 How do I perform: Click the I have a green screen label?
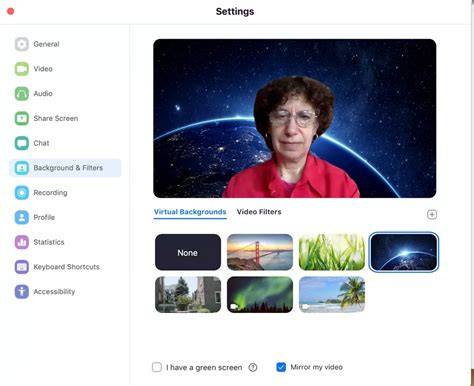(x=204, y=367)
